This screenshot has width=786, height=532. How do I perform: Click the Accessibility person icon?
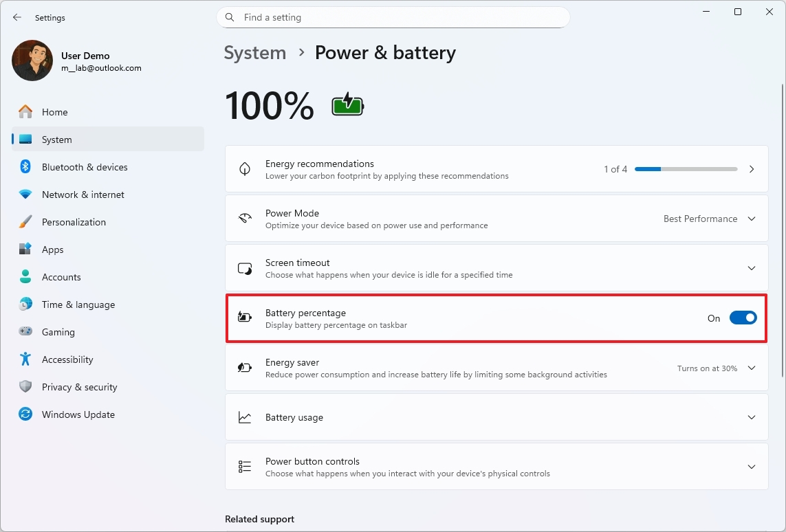coord(24,359)
